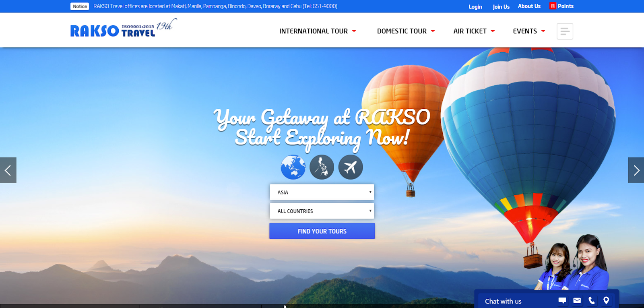Click the Login link
644x308 pixels.
[x=475, y=6]
